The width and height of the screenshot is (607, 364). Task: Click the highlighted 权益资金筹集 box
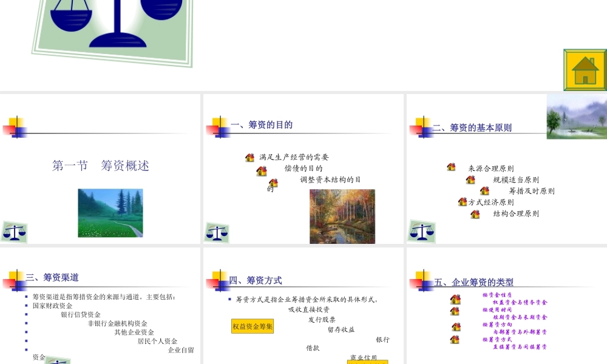pos(251,326)
